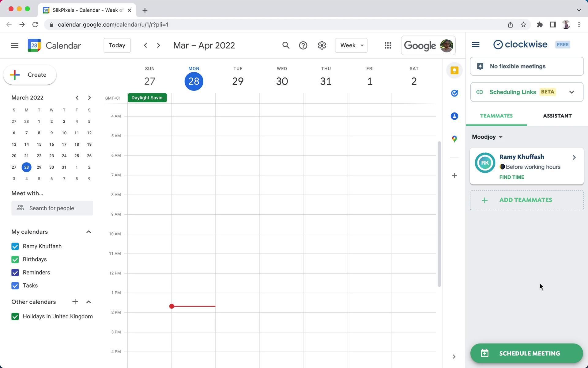Open Google Keep side panel icon
The image size is (588, 368).
click(454, 70)
